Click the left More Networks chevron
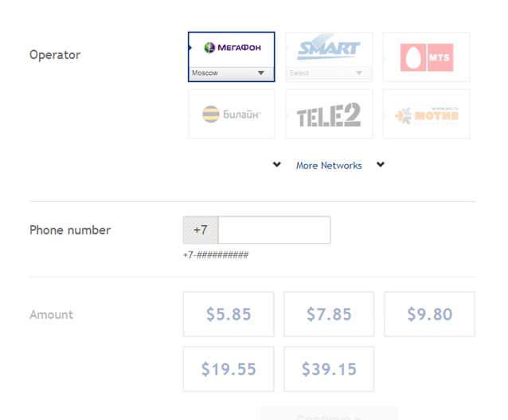Image resolution: width=508 pixels, height=420 pixels. (277, 165)
